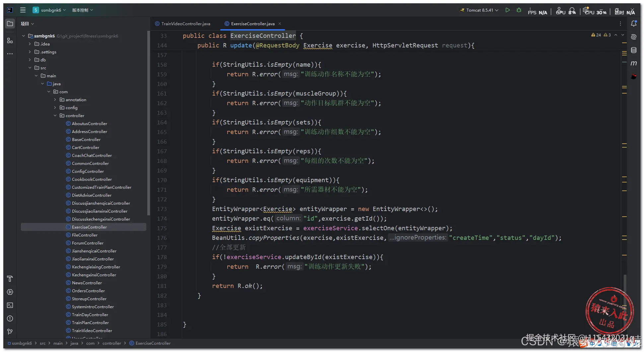Run the Tomcat 8.5.41 configuration
This screenshot has width=644, height=352.
point(507,10)
